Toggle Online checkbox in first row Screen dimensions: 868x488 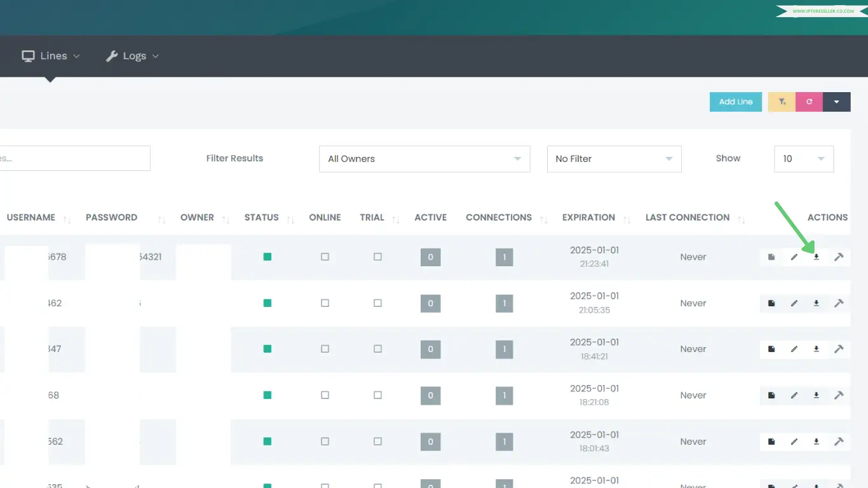coord(325,257)
